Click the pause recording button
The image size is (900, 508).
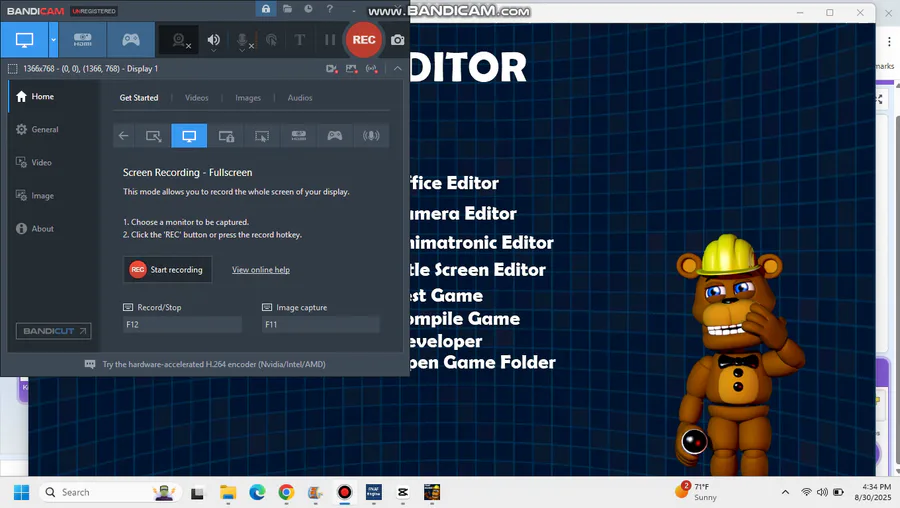pyautogui.click(x=329, y=40)
